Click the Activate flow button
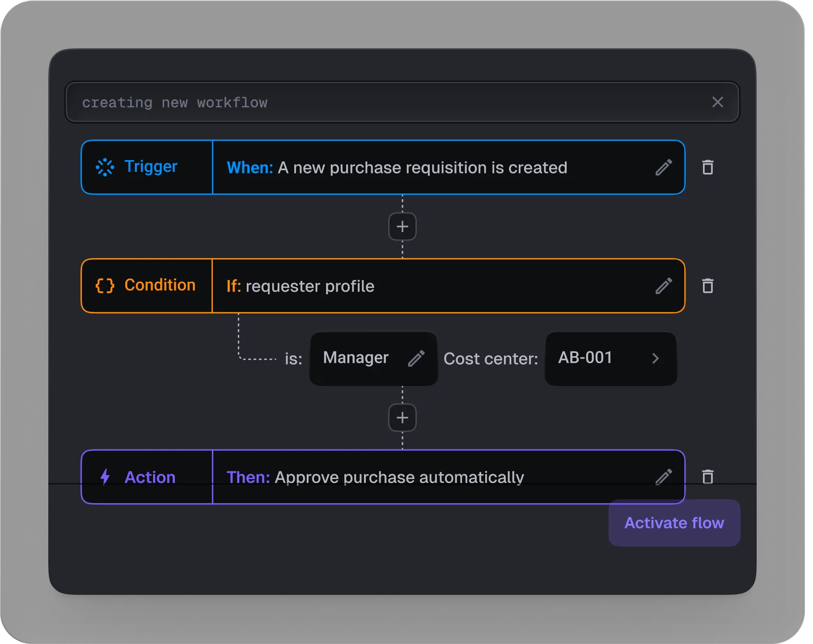813x644 pixels. tap(674, 523)
